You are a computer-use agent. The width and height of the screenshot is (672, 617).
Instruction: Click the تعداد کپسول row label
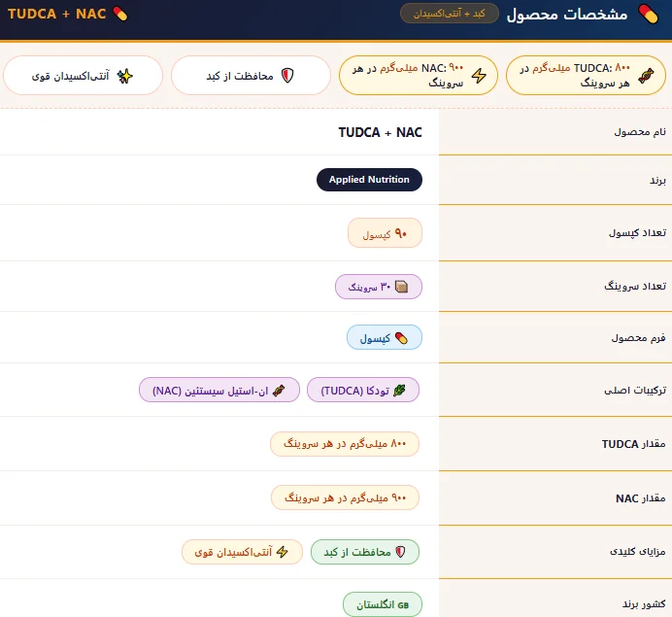point(638,233)
